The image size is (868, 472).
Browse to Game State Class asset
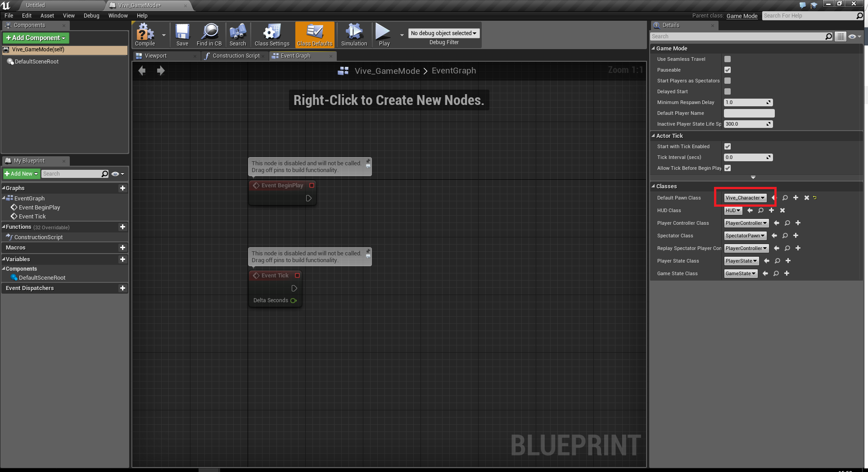tap(776, 273)
